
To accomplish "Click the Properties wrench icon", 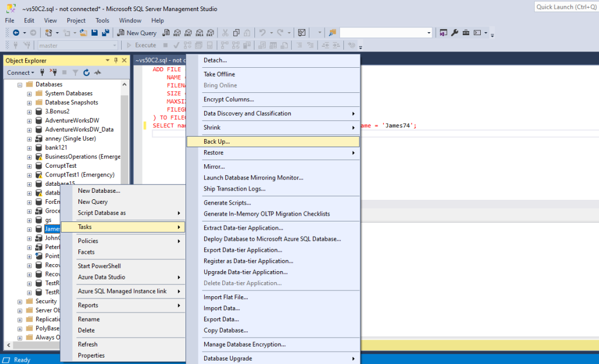I will point(455,33).
